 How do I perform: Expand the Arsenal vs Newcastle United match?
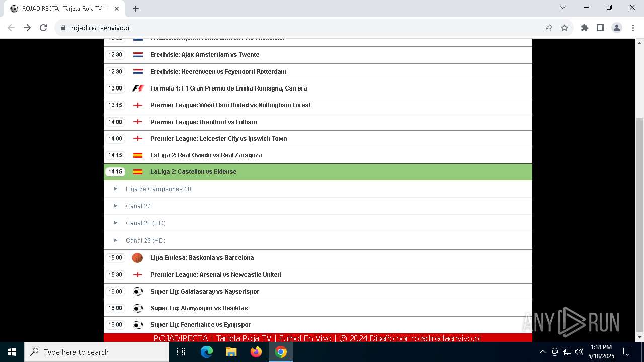pos(318,275)
